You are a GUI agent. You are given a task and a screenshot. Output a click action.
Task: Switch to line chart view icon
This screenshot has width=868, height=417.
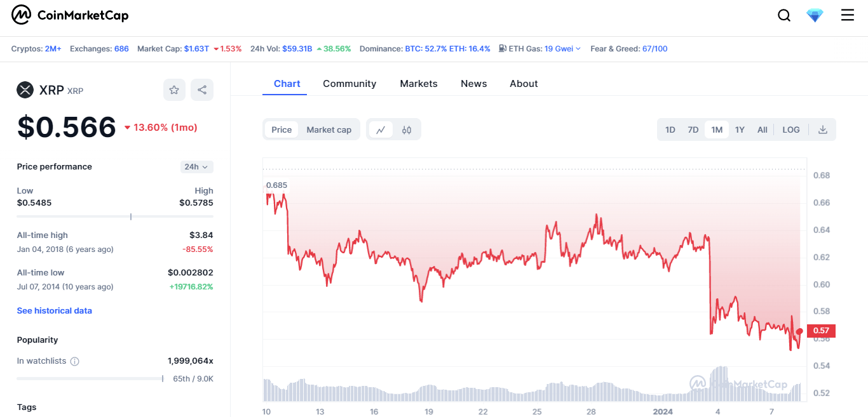coord(381,129)
